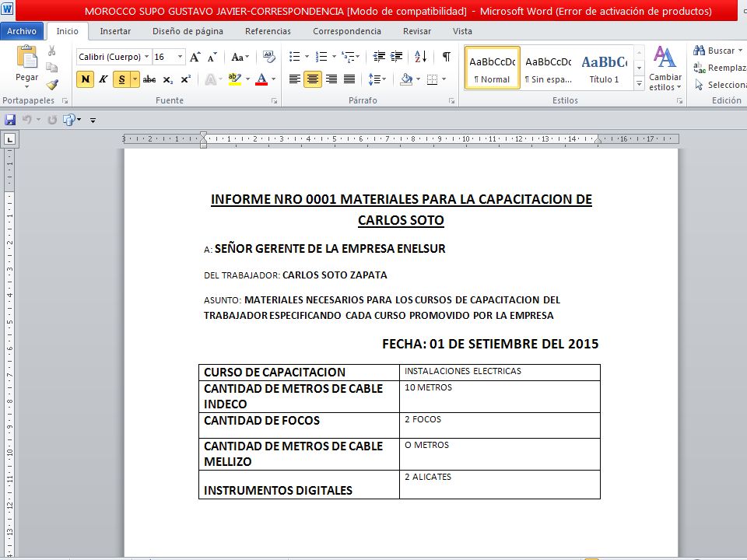Decrease font size with Encoger fuente
Viewport: 747px width, 560px height.
[x=212, y=57]
